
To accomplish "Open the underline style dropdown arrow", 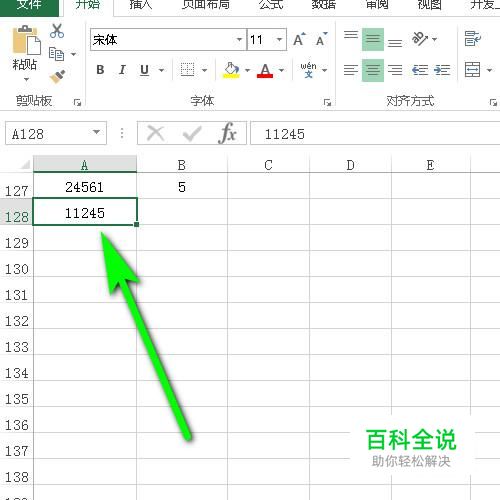I will pos(161,70).
